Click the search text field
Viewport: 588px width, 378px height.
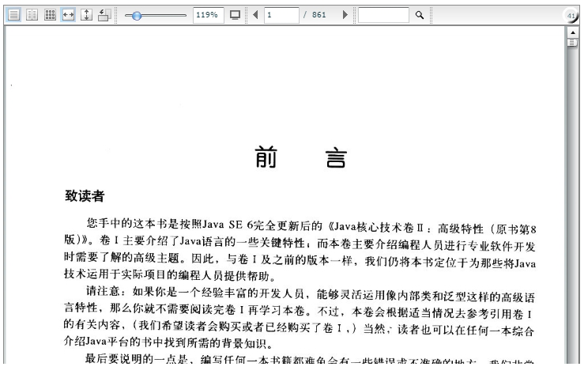383,15
